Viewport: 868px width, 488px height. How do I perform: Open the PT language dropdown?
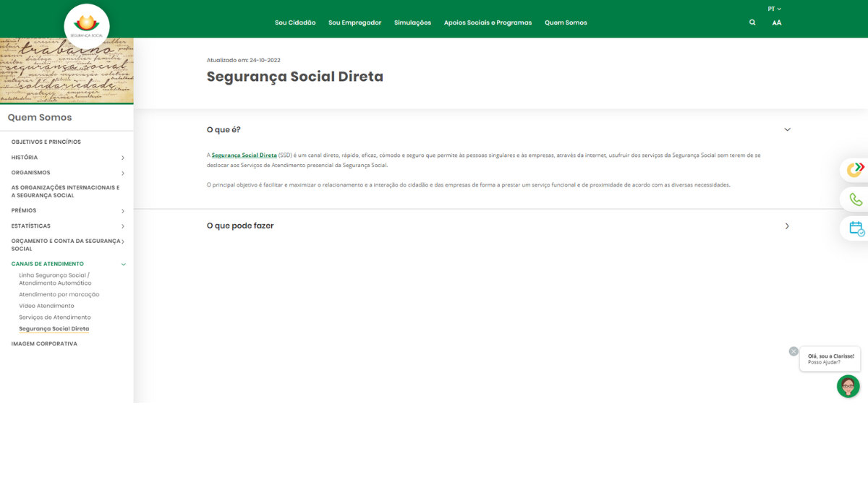[774, 9]
